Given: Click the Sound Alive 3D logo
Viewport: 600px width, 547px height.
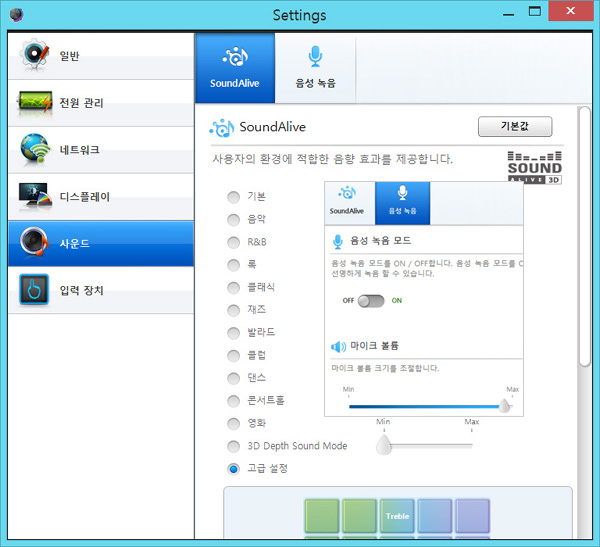Looking at the screenshot, I should [535, 168].
